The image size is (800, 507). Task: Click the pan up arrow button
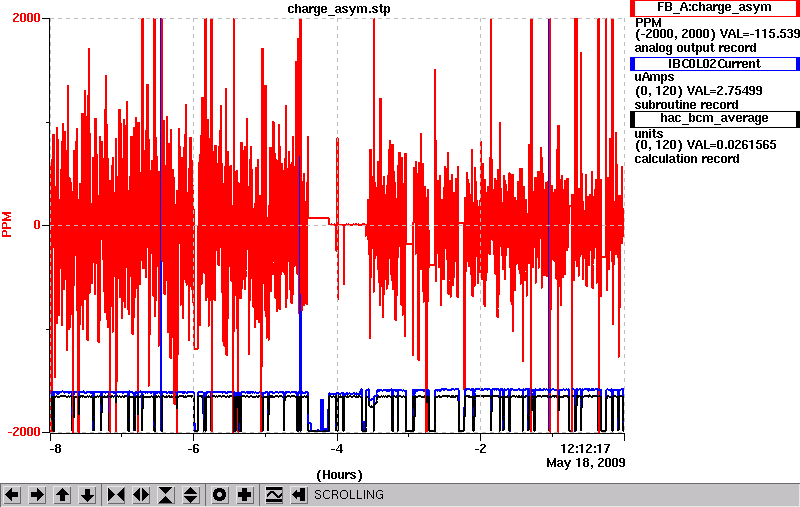pyautogui.click(x=63, y=495)
